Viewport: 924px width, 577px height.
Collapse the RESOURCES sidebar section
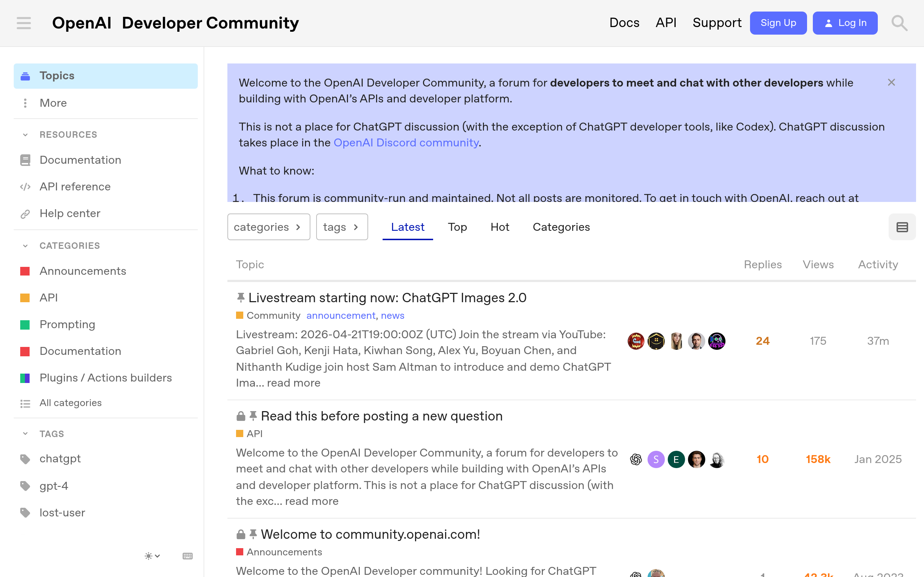coord(25,135)
